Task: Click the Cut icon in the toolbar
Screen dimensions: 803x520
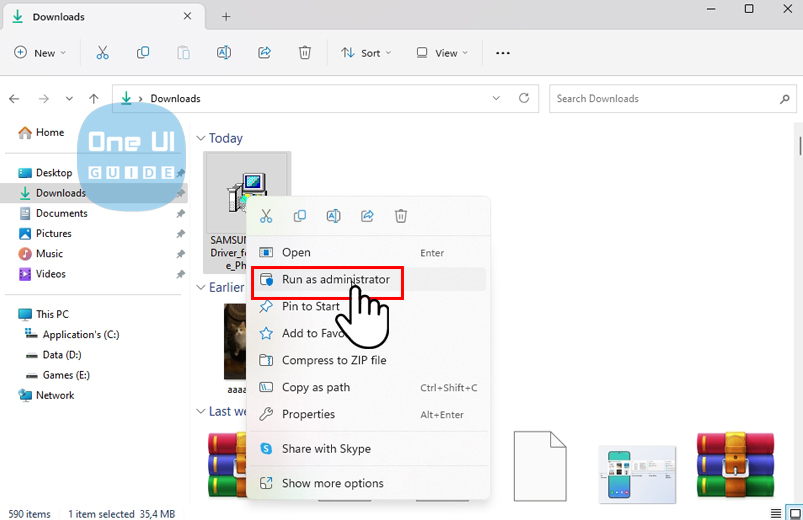Action: tap(103, 53)
